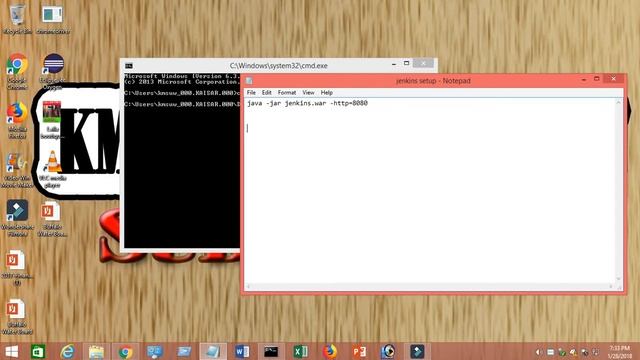Open the Format menu in Notepad

[287, 93]
